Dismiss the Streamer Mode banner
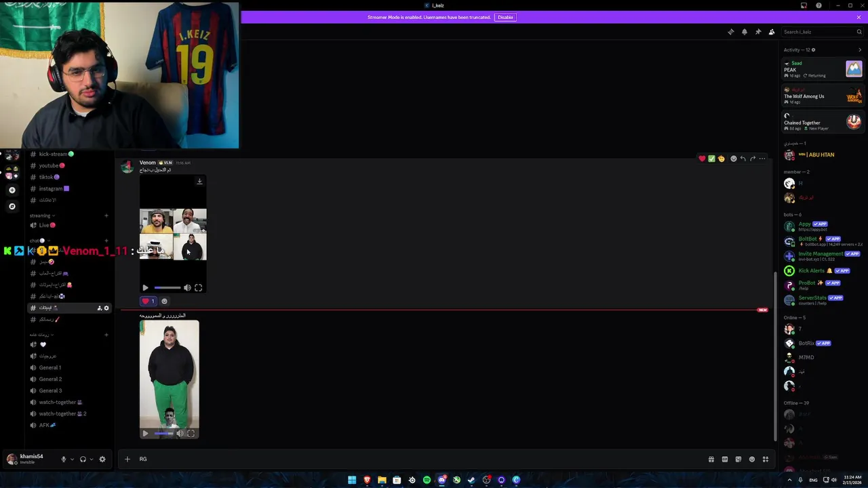 (859, 17)
